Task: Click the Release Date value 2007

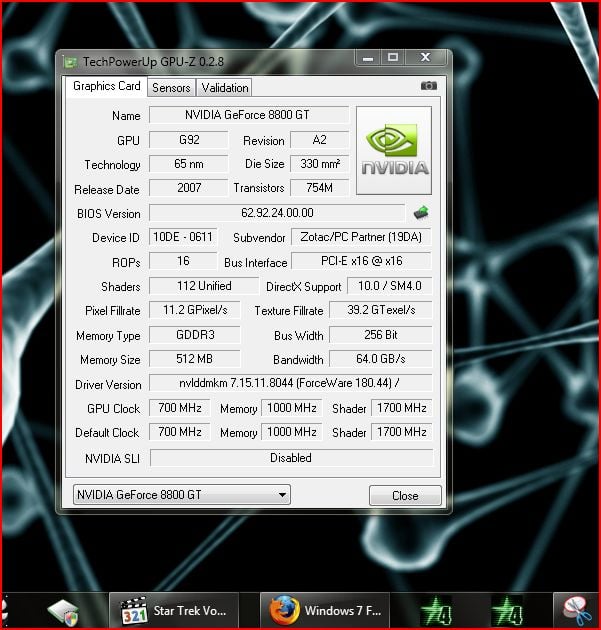Action: [x=188, y=188]
